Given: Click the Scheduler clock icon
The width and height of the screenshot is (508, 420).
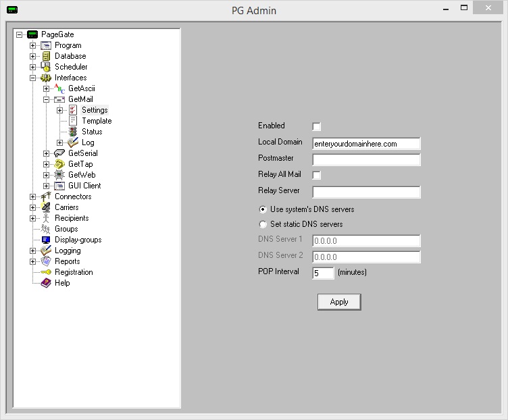Looking at the screenshot, I should pos(46,67).
